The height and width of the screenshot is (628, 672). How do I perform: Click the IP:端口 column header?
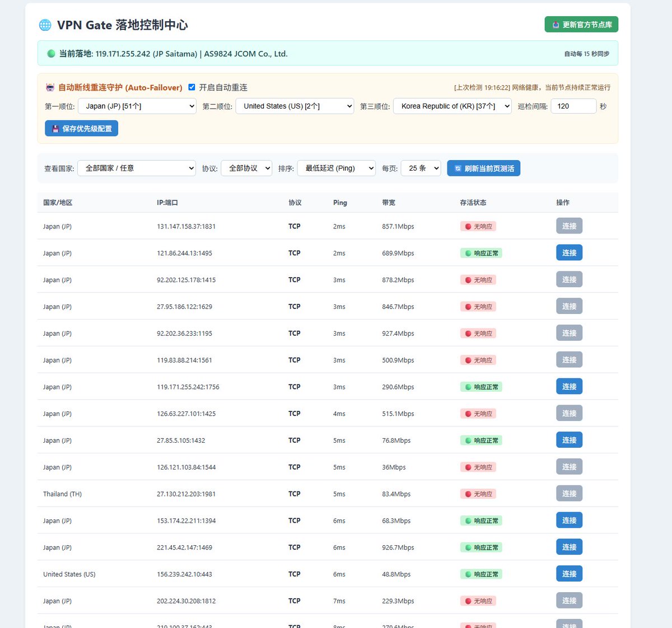coord(167,203)
